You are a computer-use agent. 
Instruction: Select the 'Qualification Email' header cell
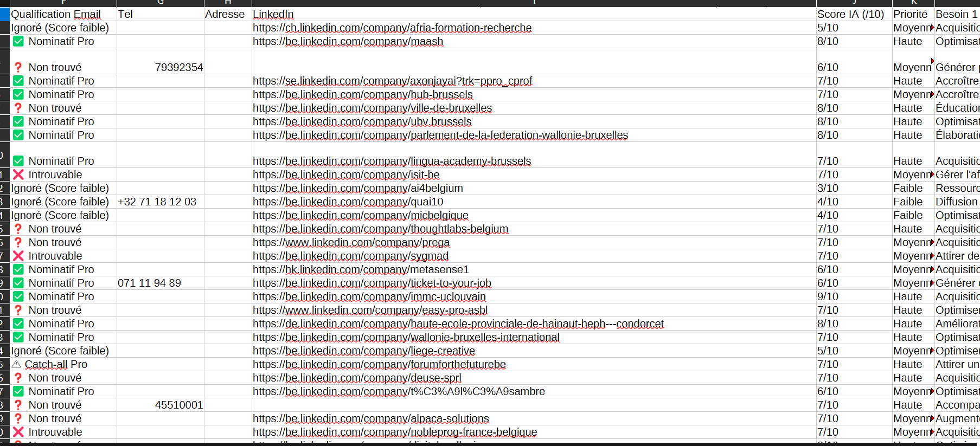63,14
